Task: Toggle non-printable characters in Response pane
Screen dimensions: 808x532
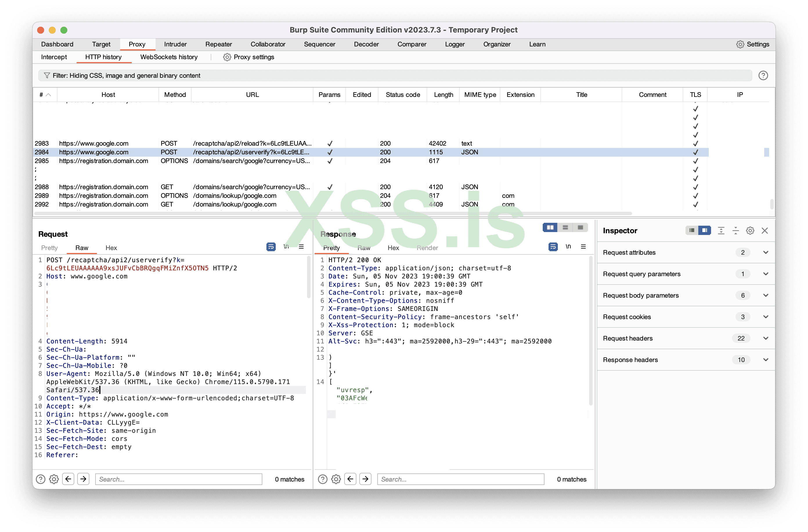Action: tap(568, 247)
